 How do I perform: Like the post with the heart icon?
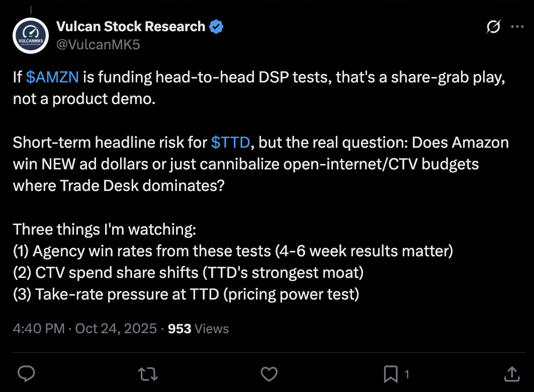click(270, 373)
